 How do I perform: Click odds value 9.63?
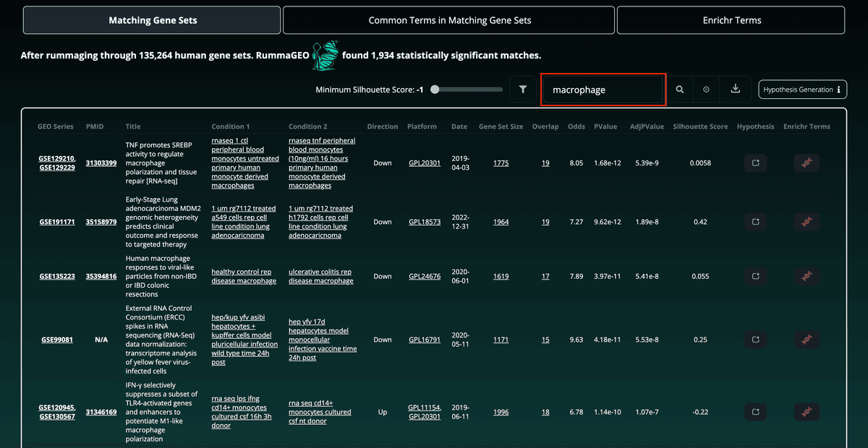click(x=576, y=340)
